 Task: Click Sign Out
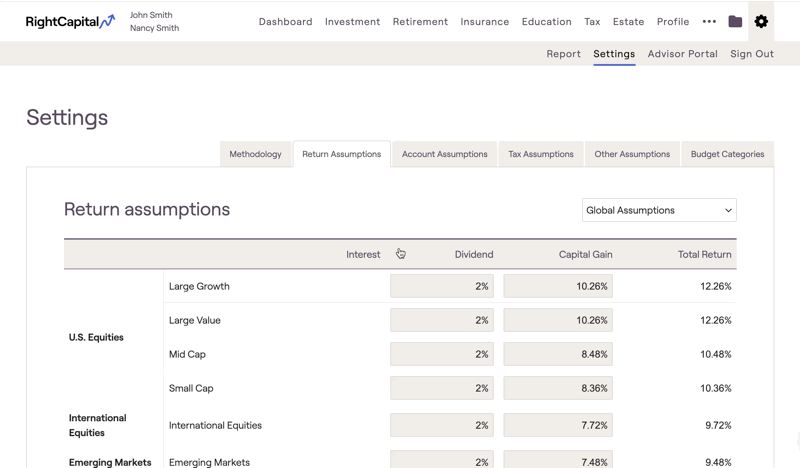751,54
